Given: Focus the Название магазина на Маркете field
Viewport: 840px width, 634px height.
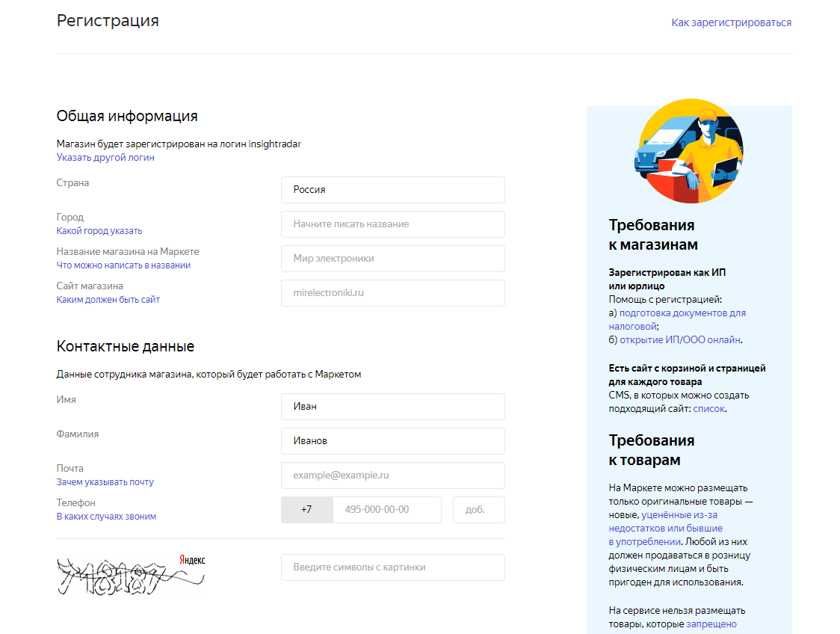Looking at the screenshot, I should [392, 259].
